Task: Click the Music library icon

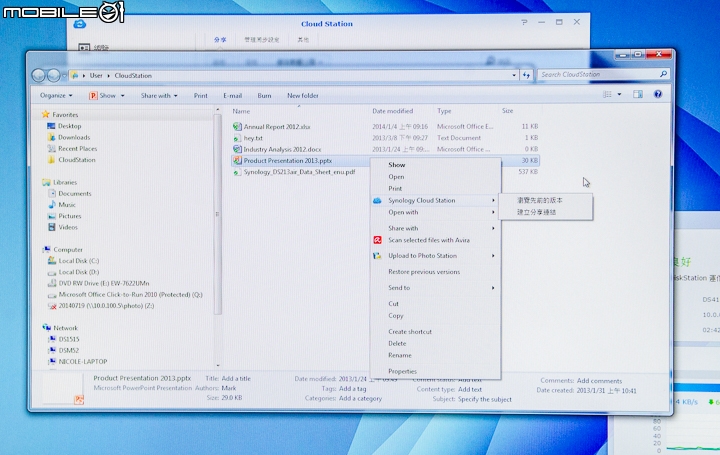Action: (52, 205)
